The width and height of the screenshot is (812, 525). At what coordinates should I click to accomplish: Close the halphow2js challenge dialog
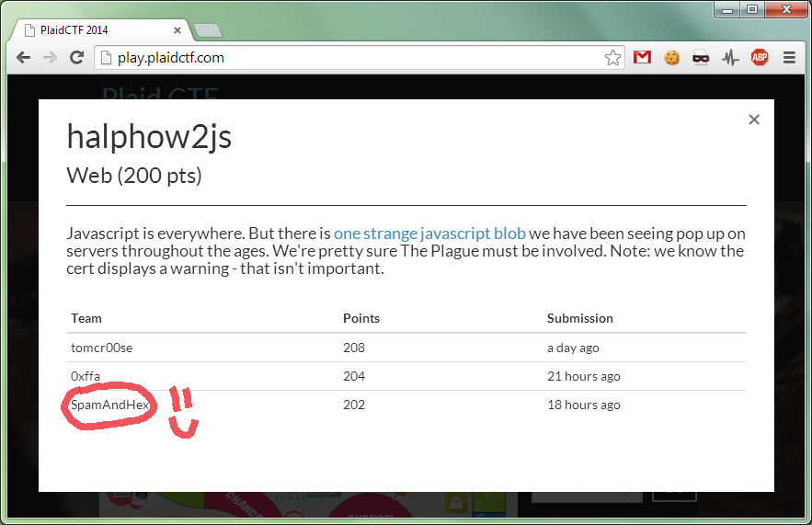click(754, 120)
